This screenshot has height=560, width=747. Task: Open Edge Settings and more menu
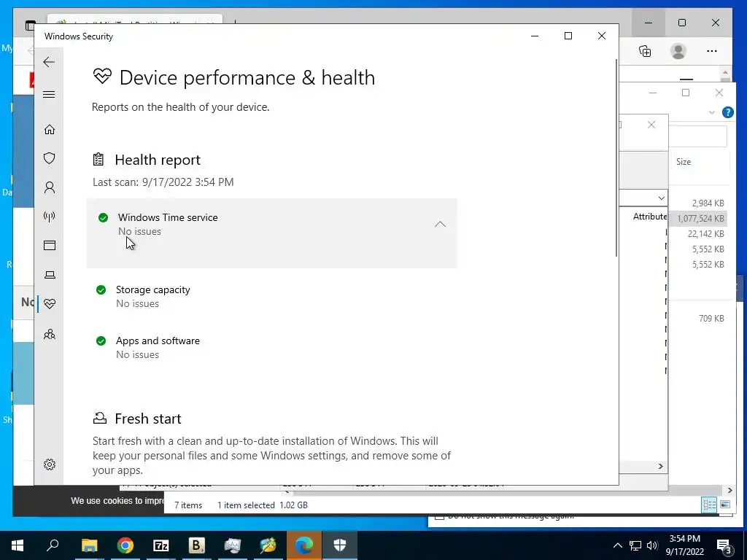coord(712,51)
